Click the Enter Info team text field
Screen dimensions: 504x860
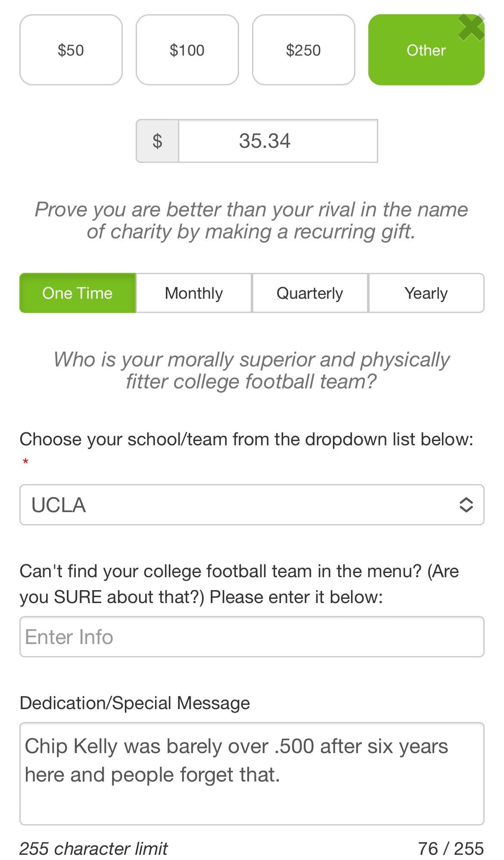[252, 637]
